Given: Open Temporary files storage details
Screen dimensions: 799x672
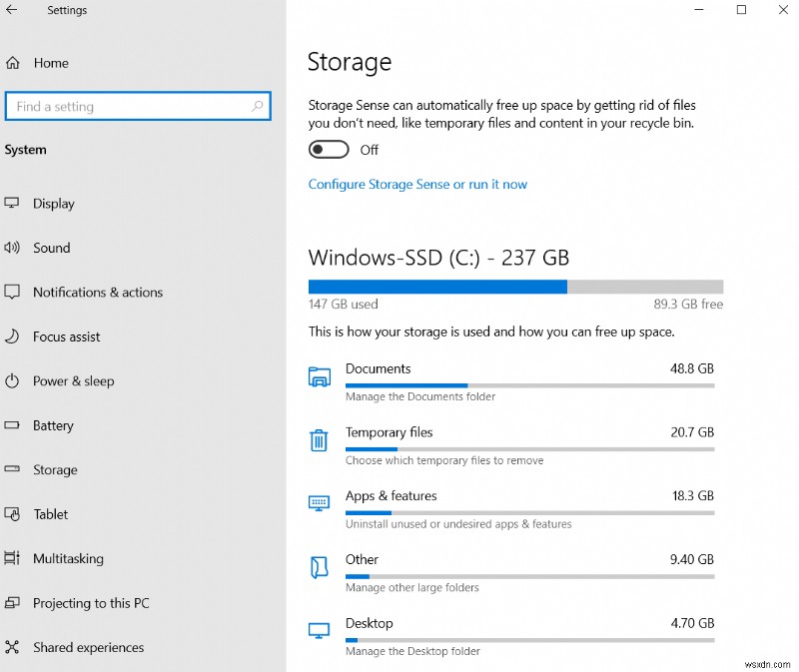Looking at the screenshot, I should tap(390, 433).
